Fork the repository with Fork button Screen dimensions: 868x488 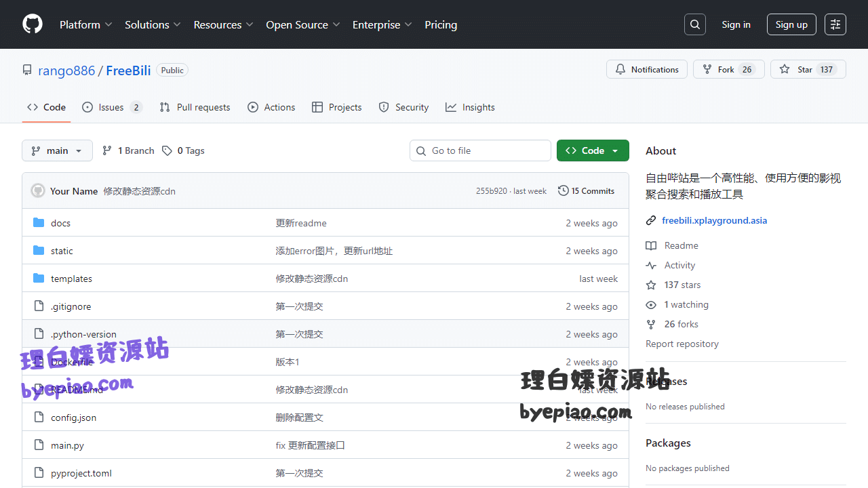coord(729,69)
